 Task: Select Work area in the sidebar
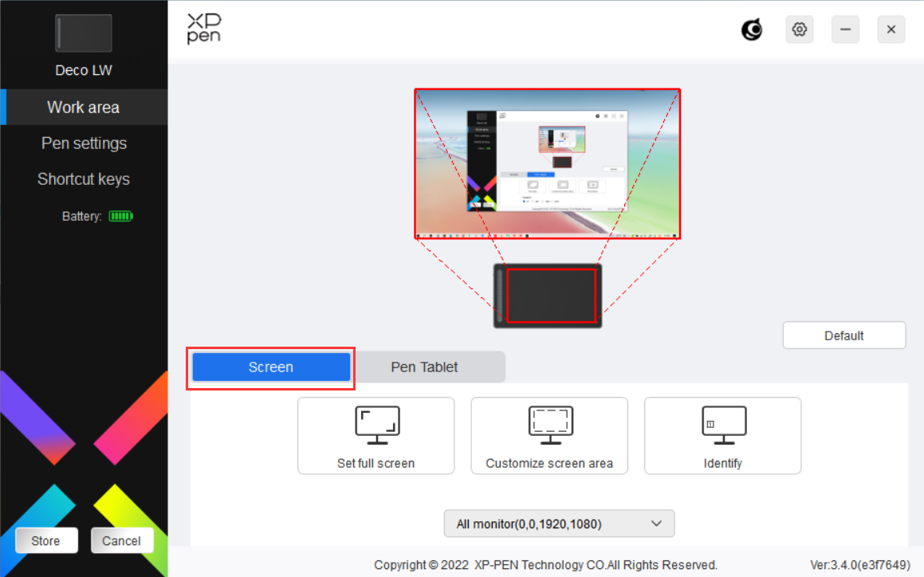point(84,108)
